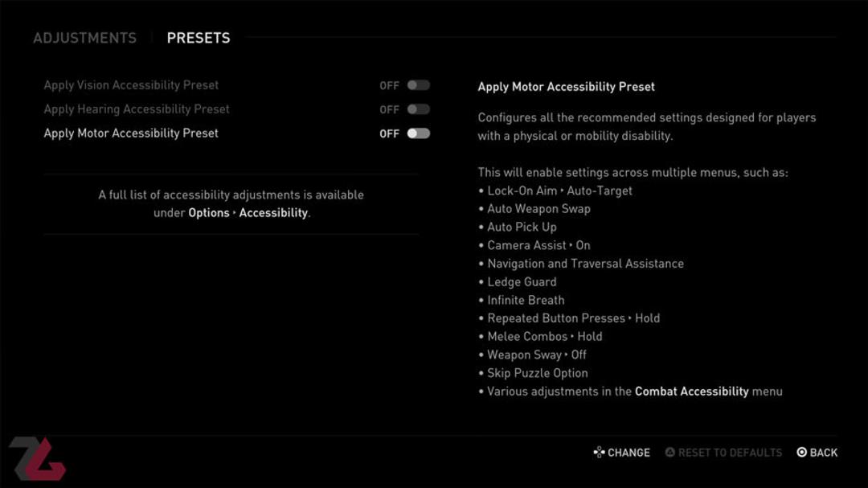Image resolution: width=868 pixels, height=488 pixels.
Task: Click the bold Options text in hint
Action: click(209, 213)
